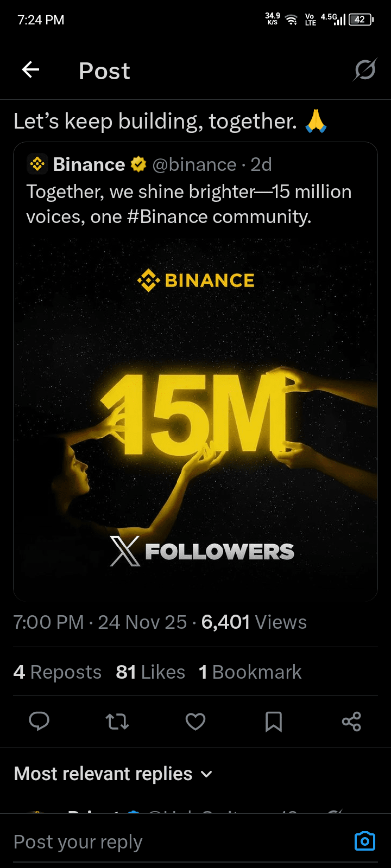This screenshot has height=868, width=391.
Task: Open the 81 Likes list
Action: (150, 672)
